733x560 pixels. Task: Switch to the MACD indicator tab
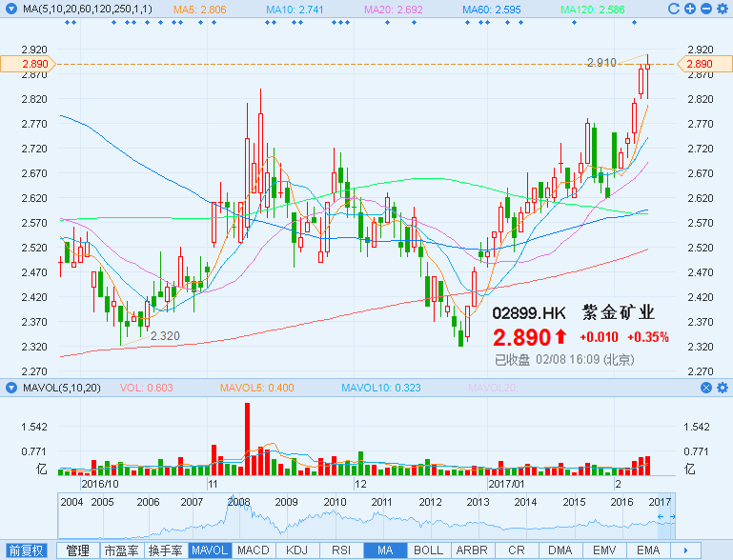[x=253, y=550]
